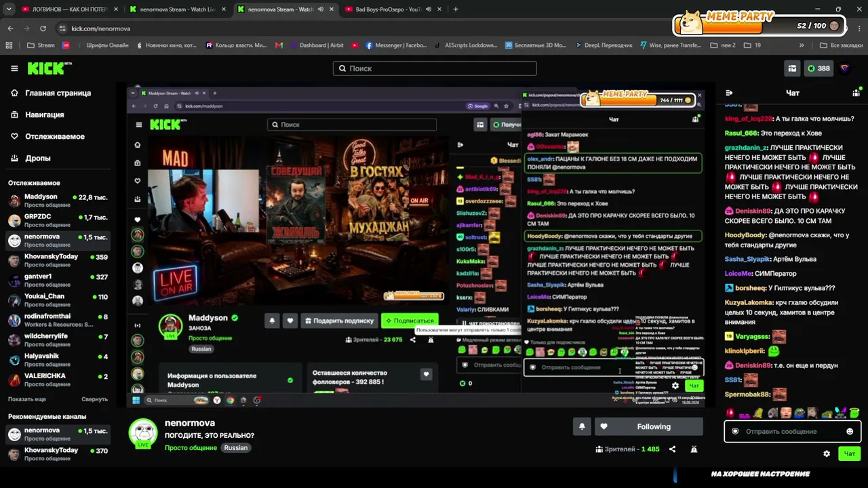Viewport: 868px width, 488px height.
Task: Open Дропы in the sidebar
Action: click(38, 158)
